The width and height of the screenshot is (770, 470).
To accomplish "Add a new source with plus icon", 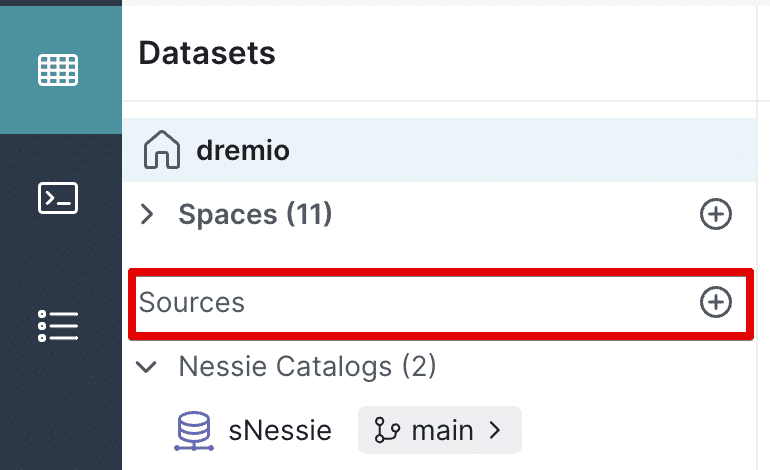I will (715, 302).
